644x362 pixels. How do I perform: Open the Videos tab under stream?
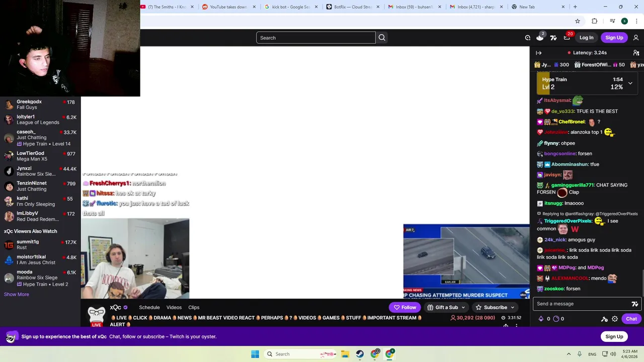[x=174, y=307]
